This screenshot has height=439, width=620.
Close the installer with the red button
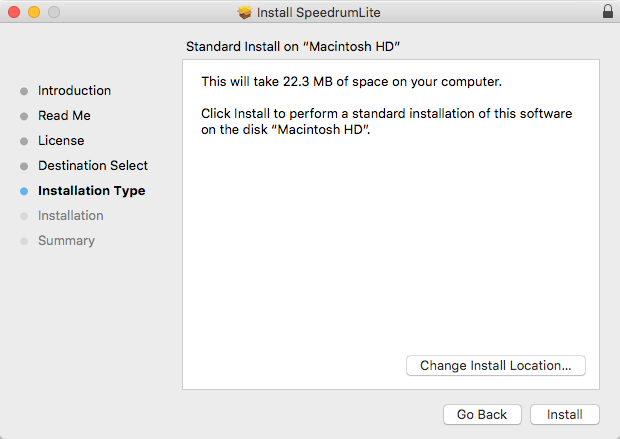13,12
